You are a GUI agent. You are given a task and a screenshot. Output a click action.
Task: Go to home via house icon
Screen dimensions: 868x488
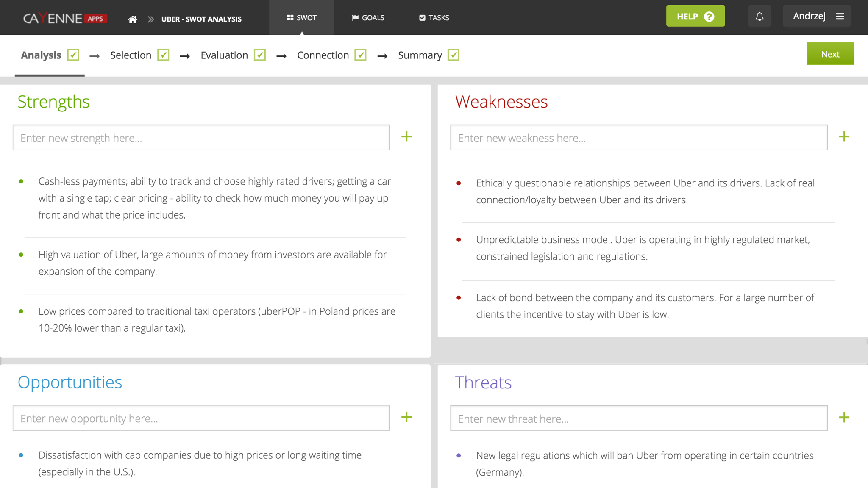click(133, 19)
